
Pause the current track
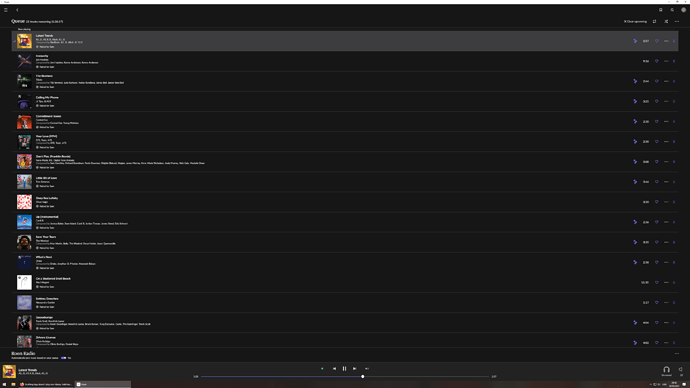coord(344,369)
